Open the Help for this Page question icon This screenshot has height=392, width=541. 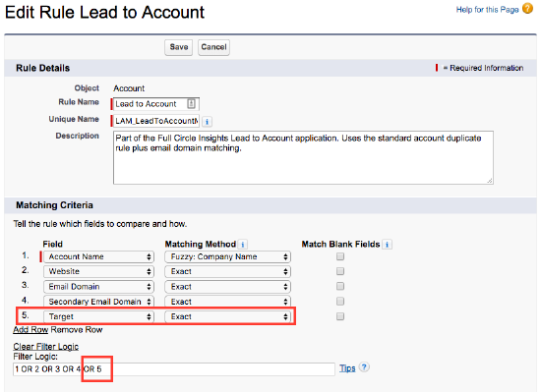point(527,8)
